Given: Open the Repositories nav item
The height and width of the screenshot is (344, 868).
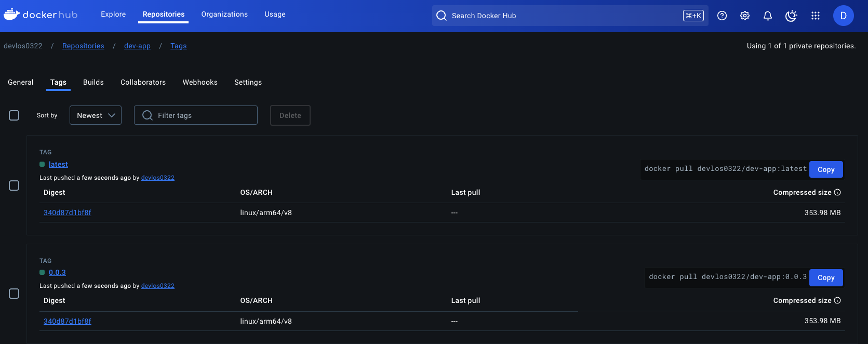Looking at the screenshot, I should [x=164, y=14].
